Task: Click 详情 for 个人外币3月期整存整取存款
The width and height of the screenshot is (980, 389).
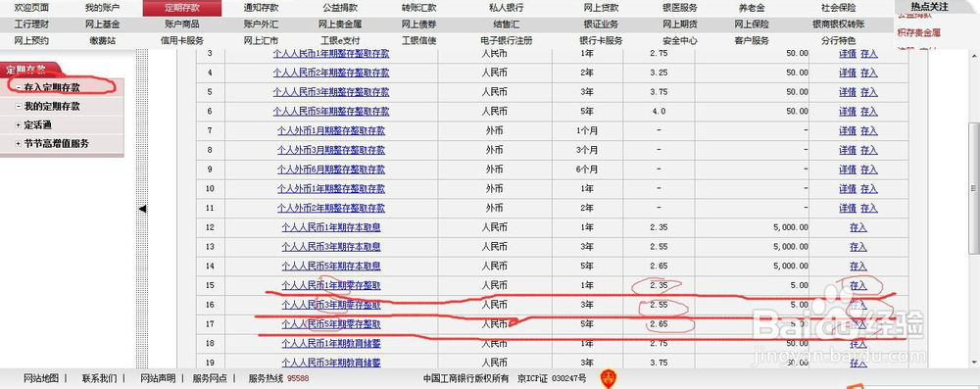Action: (x=848, y=151)
